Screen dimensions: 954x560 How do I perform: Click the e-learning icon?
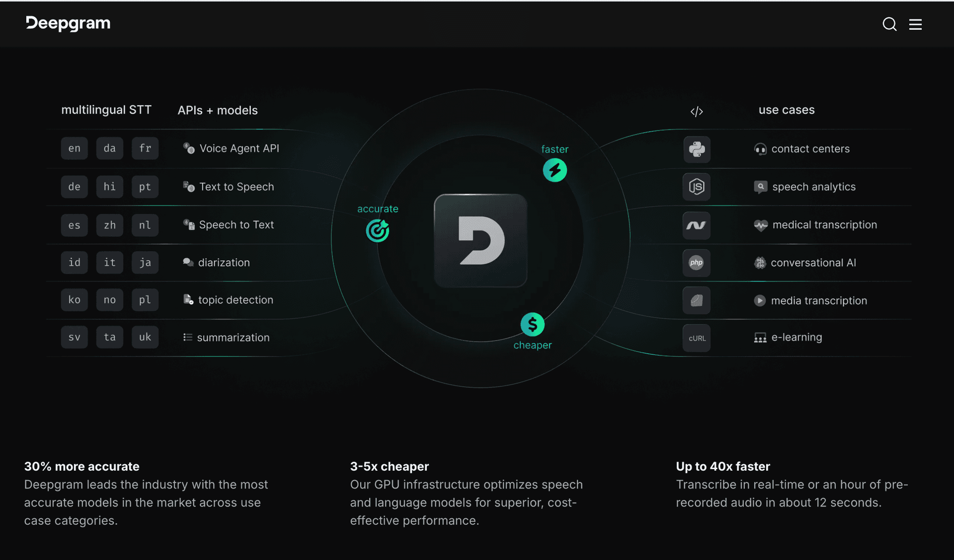coord(760,338)
